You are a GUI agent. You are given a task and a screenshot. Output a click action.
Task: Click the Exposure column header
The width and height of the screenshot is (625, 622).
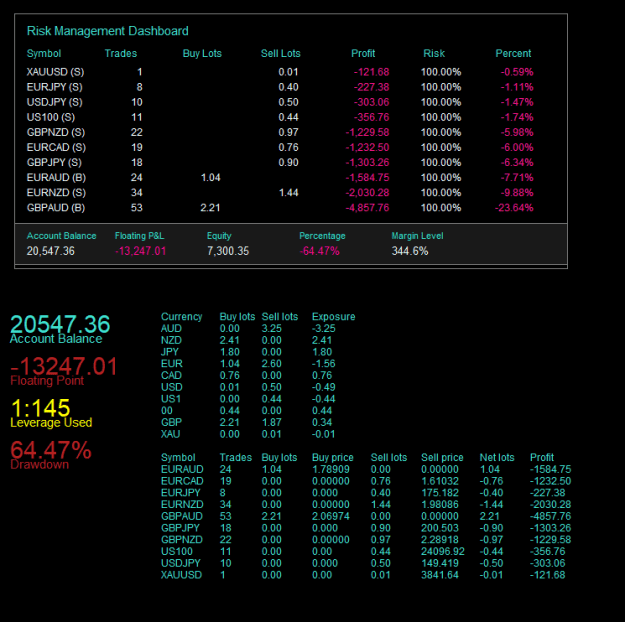pyautogui.click(x=333, y=317)
